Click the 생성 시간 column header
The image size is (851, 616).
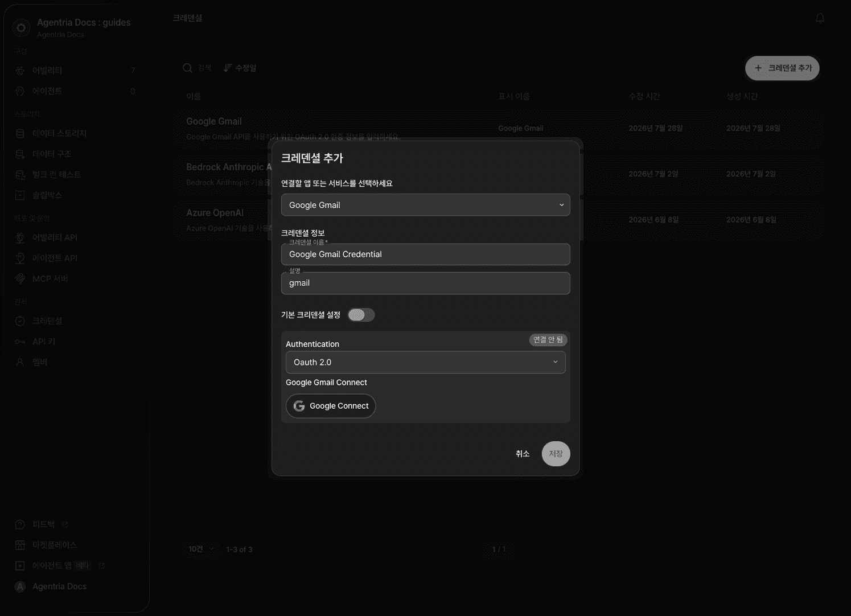pos(742,96)
